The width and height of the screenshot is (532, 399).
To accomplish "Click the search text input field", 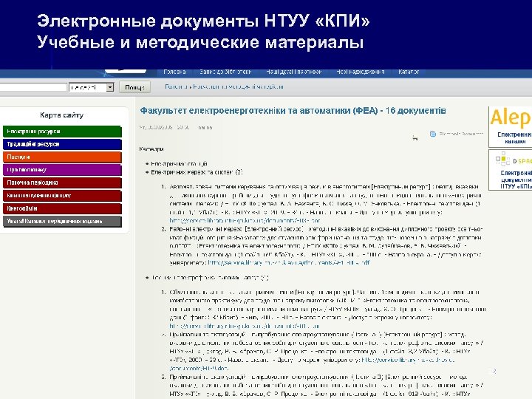I will coord(33,87).
